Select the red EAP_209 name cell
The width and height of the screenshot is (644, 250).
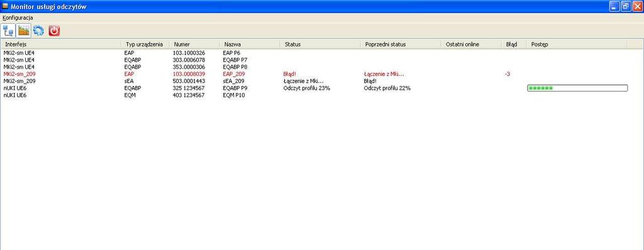234,74
